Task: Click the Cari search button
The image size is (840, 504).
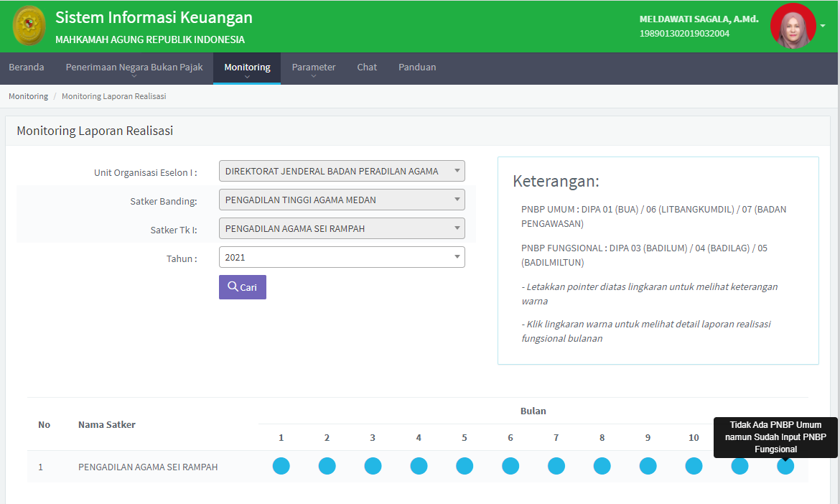Action: click(x=243, y=287)
